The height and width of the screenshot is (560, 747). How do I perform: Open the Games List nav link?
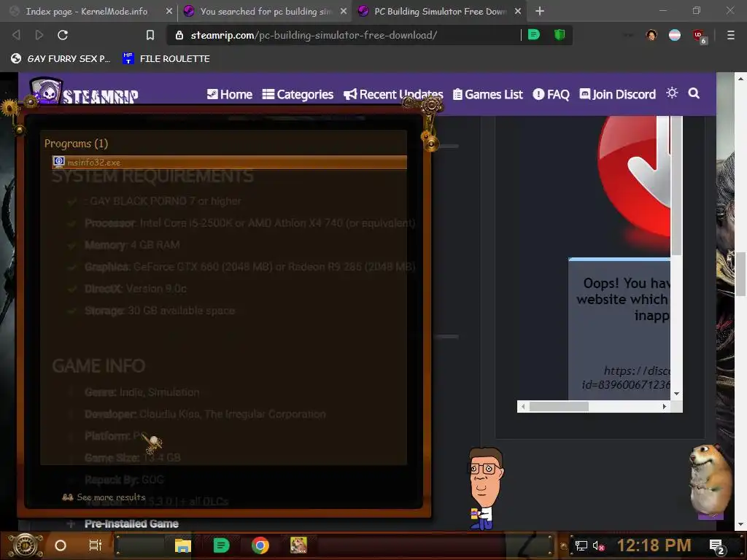tap(487, 94)
